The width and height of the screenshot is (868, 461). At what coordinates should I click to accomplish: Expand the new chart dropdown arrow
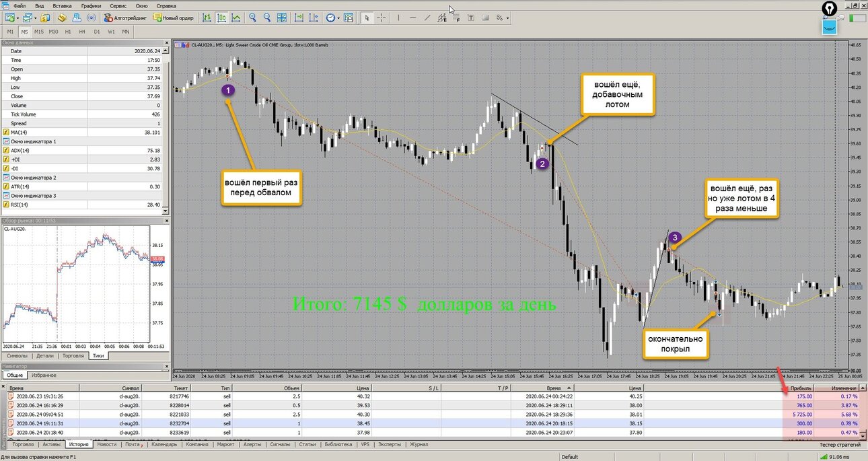17,18
